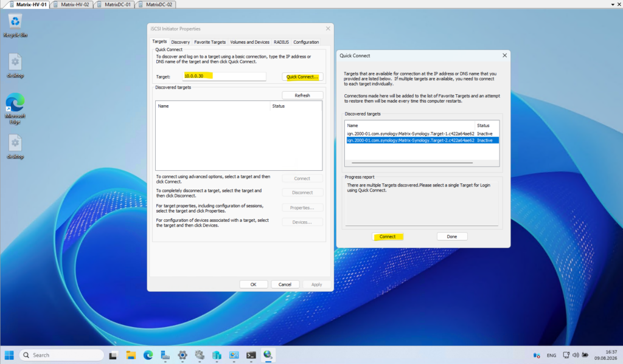623x364 pixels.
Task: Click the Target address input field
Action: tap(224, 76)
